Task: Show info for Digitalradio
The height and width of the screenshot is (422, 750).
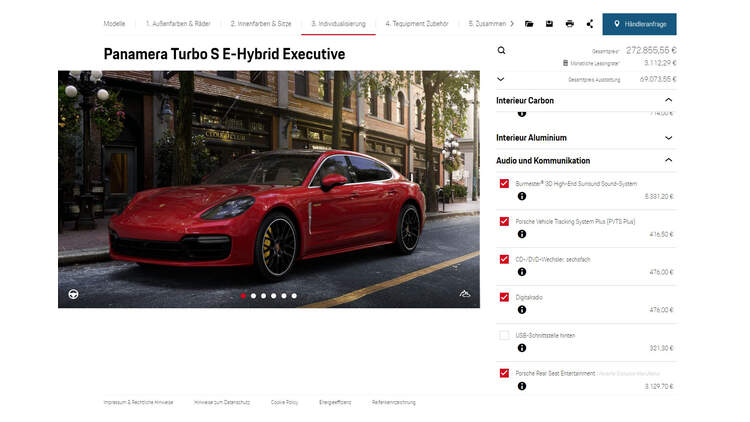Action: coord(522,310)
